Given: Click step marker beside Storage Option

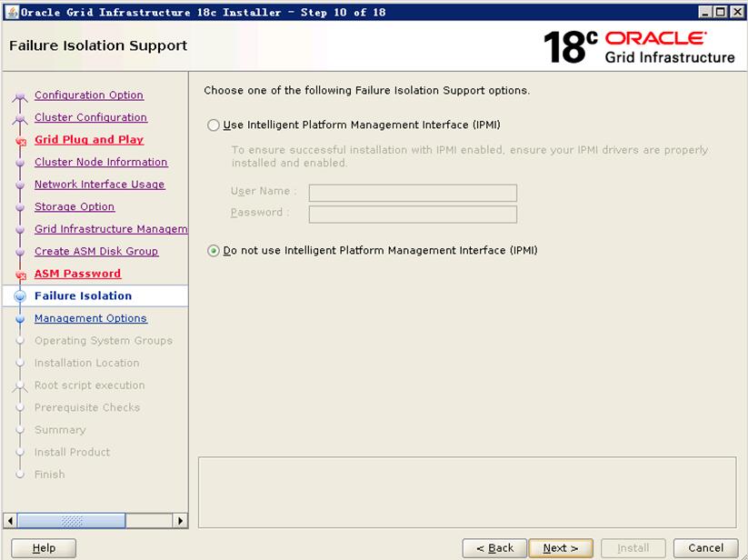Looking at the screenshot, I should [x=20, y=207].
